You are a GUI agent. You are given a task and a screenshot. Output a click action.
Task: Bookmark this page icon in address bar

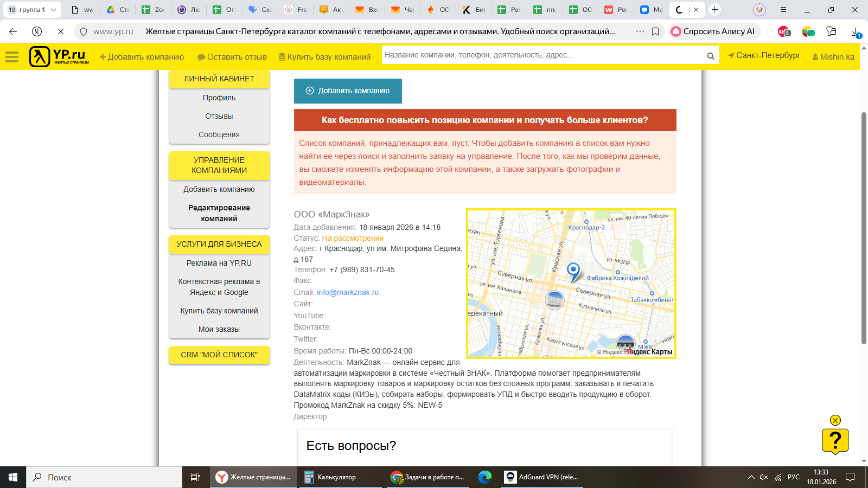pyautogui.click(x=655, y=31)
